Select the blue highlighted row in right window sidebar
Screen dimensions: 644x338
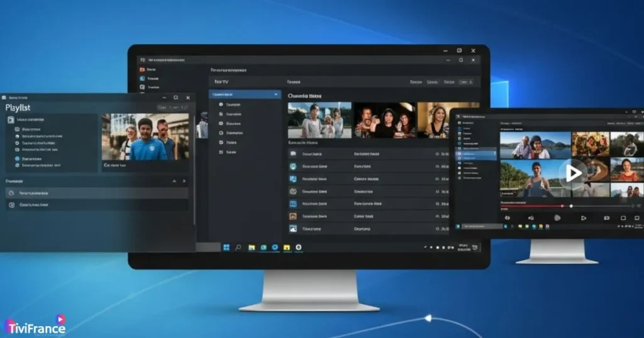click(475, 155)
